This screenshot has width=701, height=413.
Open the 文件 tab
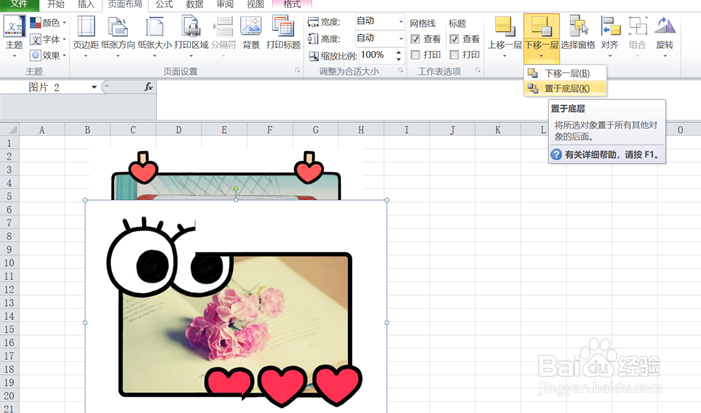coord(19,4)
